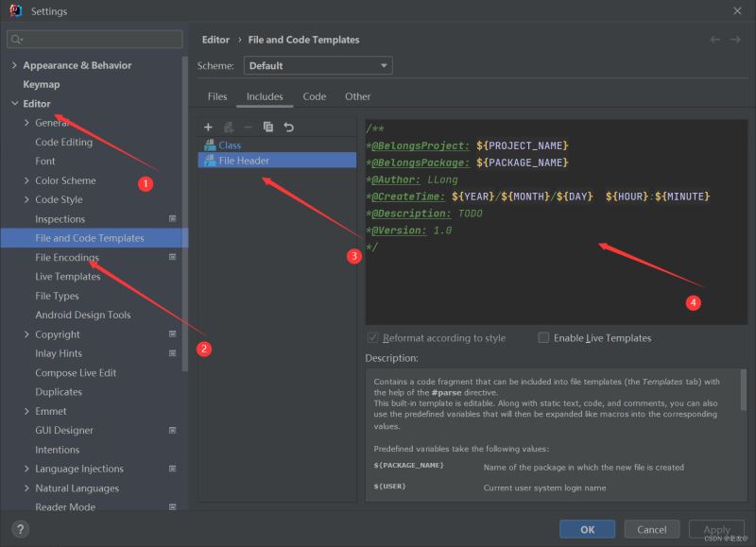Expand the Emmet node
The height and width of the screenshot is (547, 756).
(x=26, y=411)
